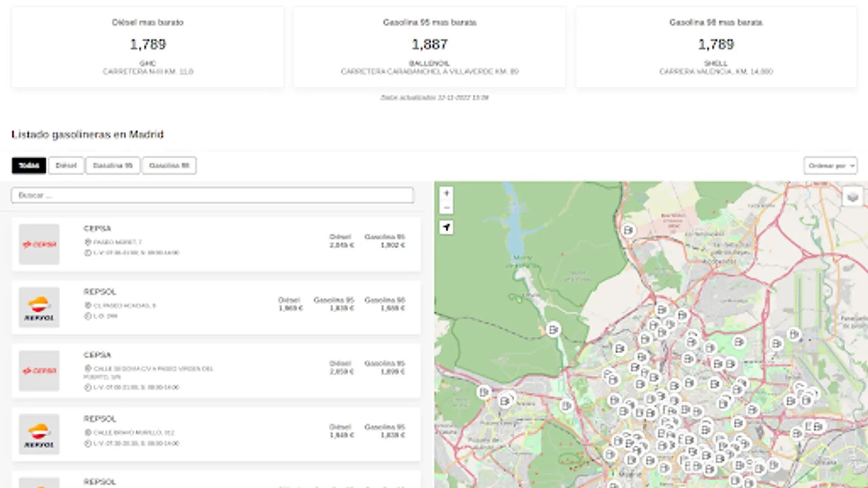Click the Repsol logo for Calle Bravo Murillo
868x488 pixels.
point(39,434)
